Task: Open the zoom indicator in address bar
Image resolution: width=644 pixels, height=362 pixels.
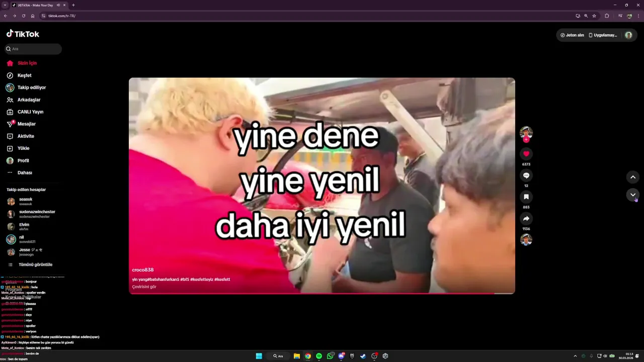Action: [586, 16]
